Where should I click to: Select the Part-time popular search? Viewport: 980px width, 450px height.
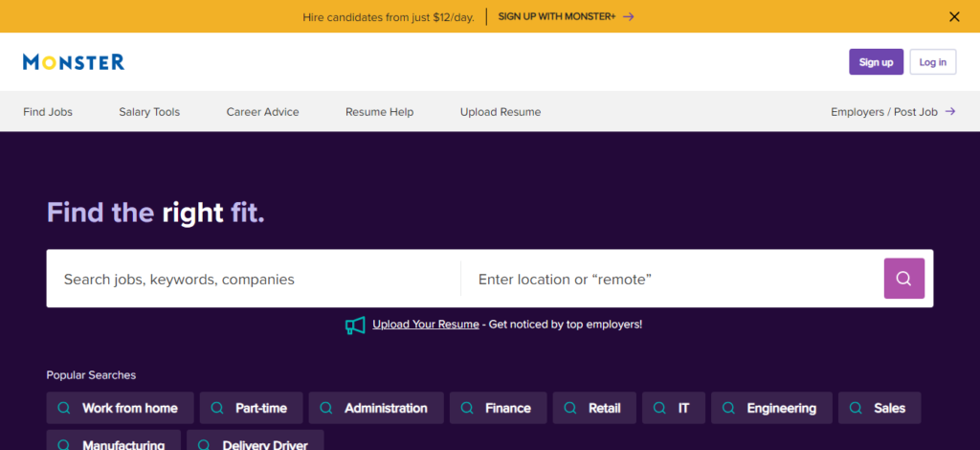pos(252,408)
